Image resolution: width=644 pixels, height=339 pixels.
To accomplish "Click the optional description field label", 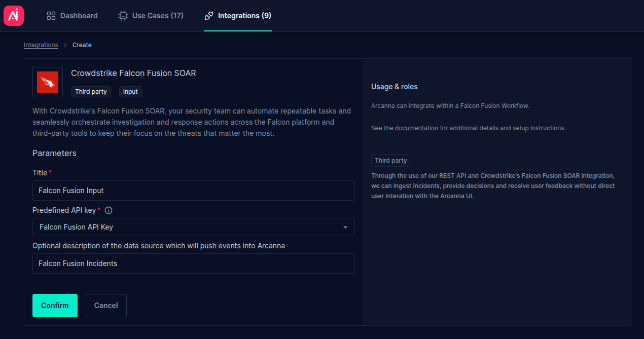I will point(159,246).
